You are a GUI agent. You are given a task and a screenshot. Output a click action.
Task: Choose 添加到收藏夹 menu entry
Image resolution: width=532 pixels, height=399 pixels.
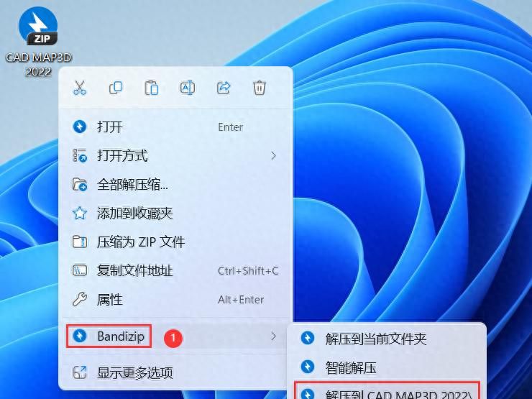(x=175, y=213)
